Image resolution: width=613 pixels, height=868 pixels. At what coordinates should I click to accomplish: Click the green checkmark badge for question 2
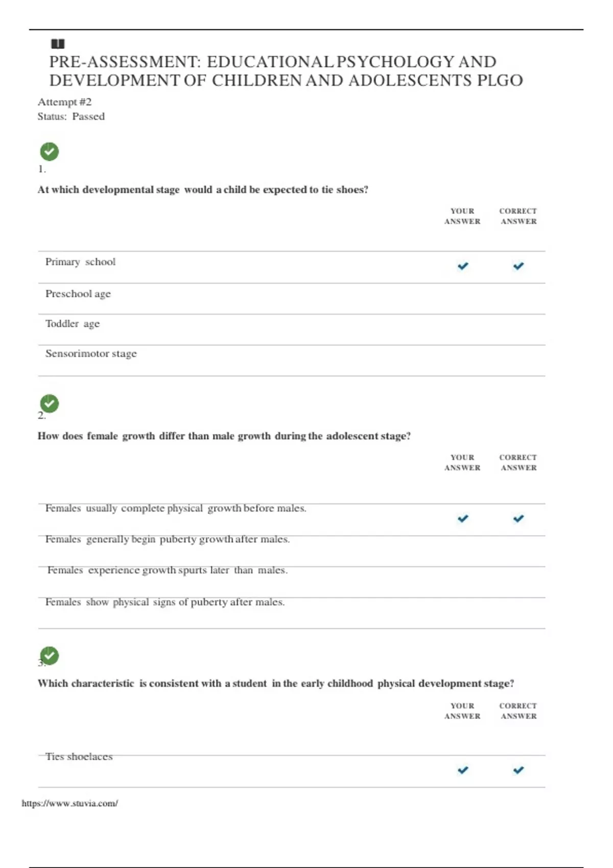[x=50, y=403]
